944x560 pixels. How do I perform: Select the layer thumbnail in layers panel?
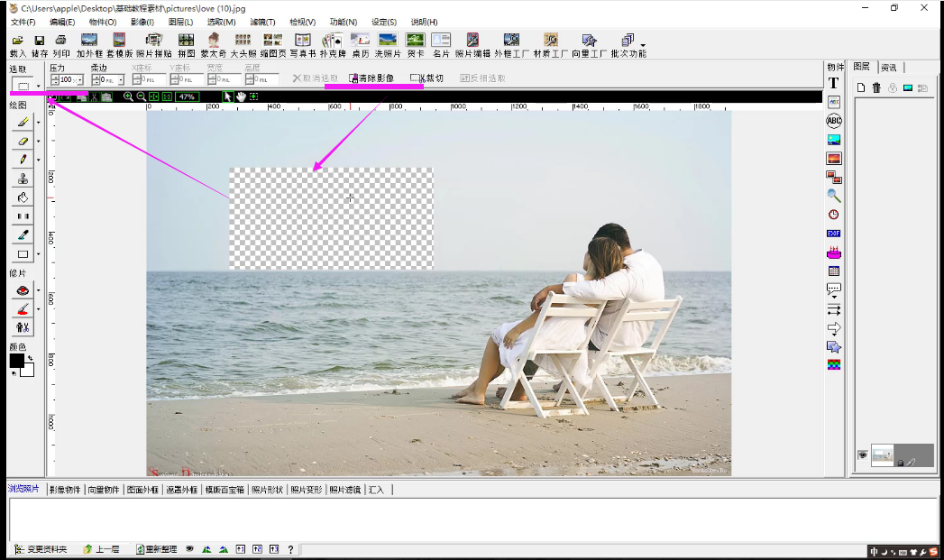tap(883, 455)
